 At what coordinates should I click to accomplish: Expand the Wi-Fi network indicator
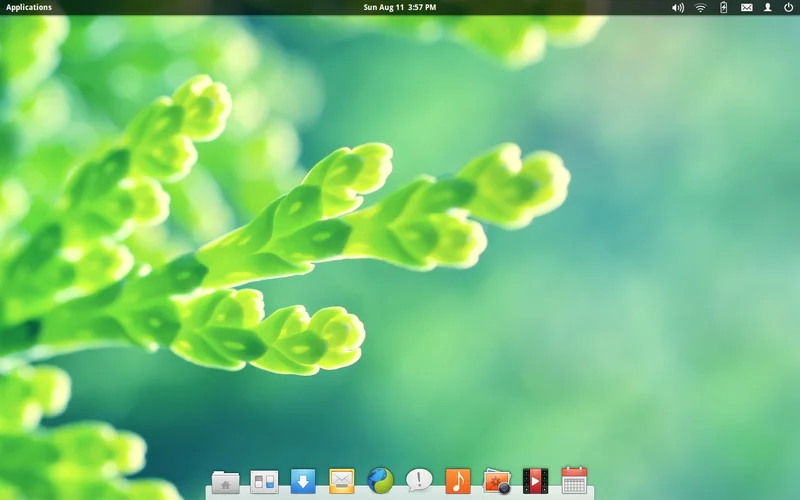pos(701,7)
